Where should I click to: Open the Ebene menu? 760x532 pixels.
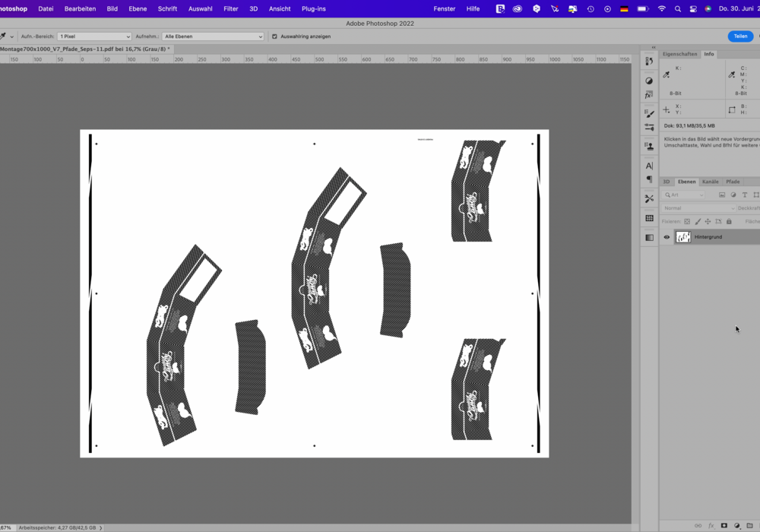tap(138, 8)
